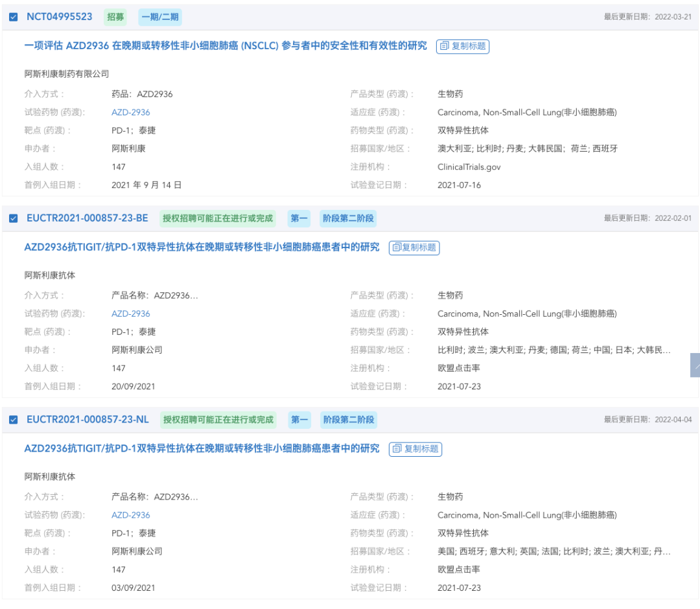Copy title of the EUCTR2021-000857-23-NL trial
The width and height of the screenshot is (700, 609).
coord(415,449)
